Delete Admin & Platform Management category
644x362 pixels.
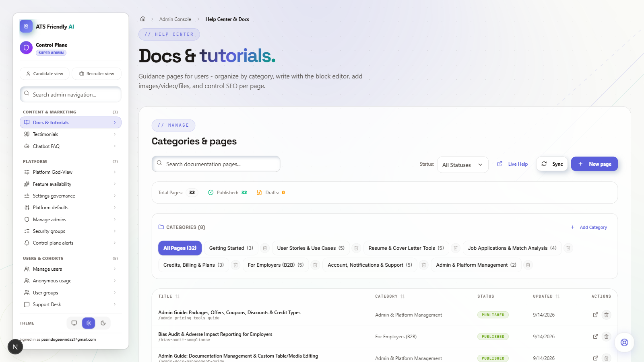(528, 265)
